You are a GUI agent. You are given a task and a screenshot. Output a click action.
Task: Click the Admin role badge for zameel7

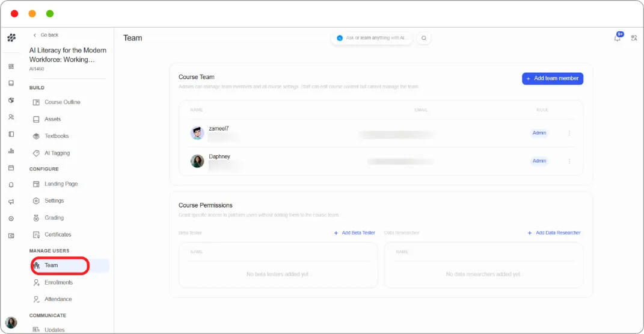click(x=539, y=132)
